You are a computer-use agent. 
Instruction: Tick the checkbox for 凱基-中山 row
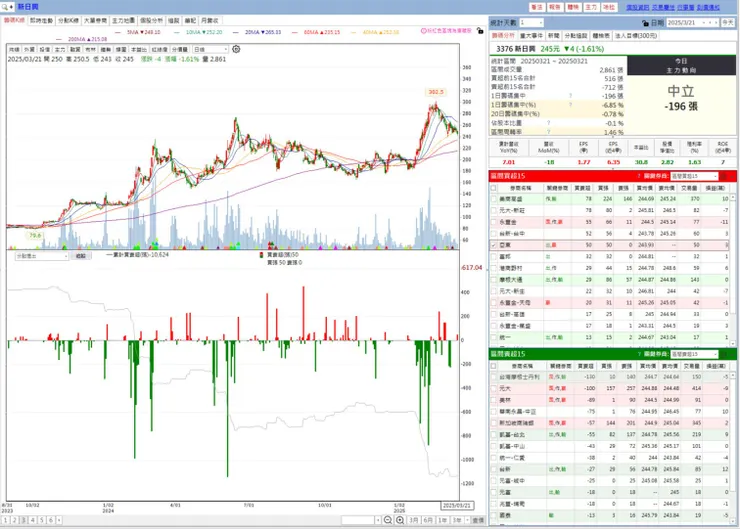pos(494,446)
